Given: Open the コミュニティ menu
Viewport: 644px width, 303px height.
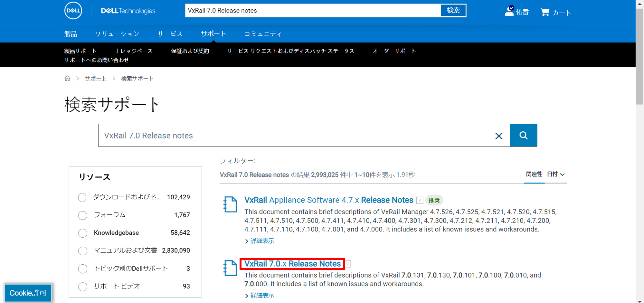Looking at the screenshot, I should [263, 34].
